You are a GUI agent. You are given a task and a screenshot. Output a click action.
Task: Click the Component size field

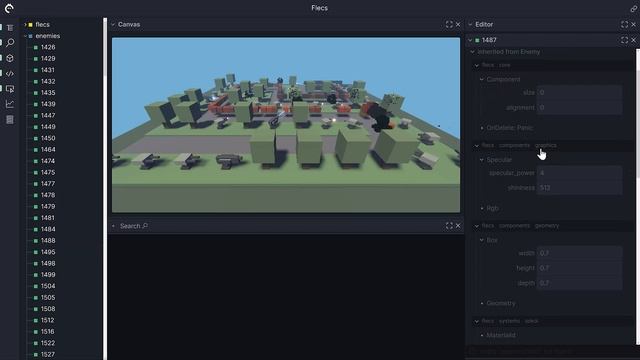[x=580, y=93]
